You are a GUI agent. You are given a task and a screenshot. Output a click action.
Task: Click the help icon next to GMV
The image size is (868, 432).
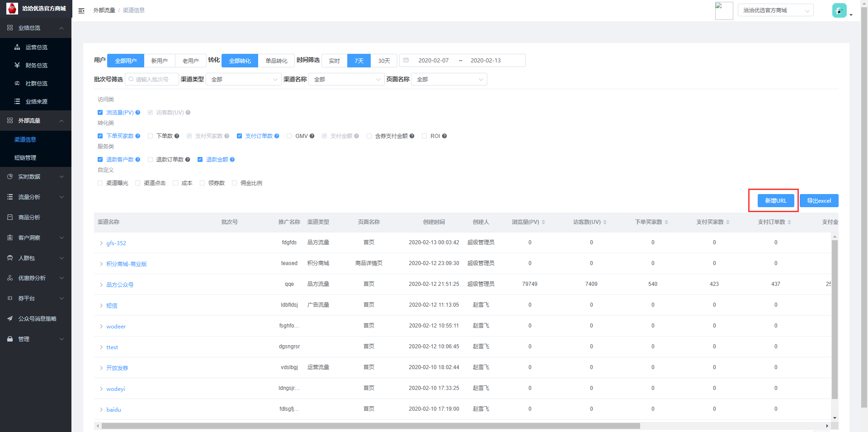(x=312, y=136)
